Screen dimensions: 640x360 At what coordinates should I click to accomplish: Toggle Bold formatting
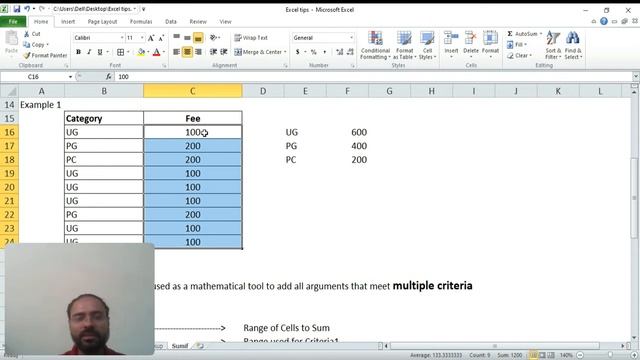tap(78, 52)
